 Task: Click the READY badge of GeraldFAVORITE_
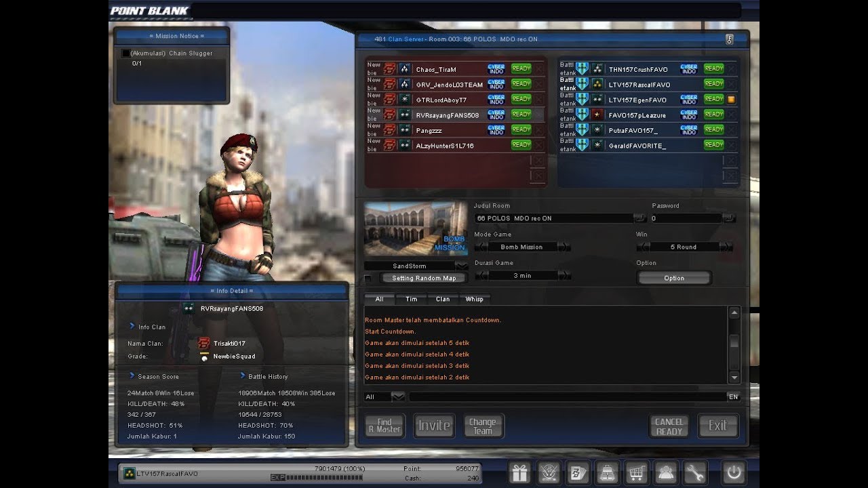point(714,144)
